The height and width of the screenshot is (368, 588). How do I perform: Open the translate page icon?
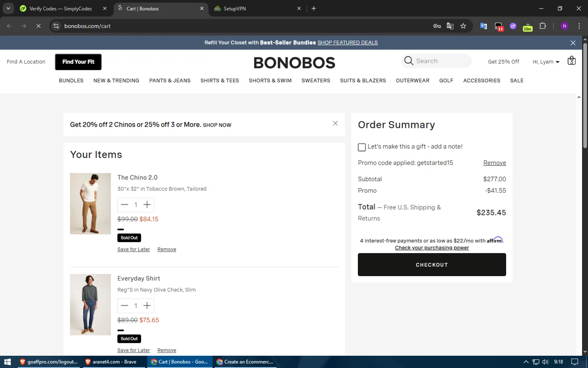coord(450,26)
